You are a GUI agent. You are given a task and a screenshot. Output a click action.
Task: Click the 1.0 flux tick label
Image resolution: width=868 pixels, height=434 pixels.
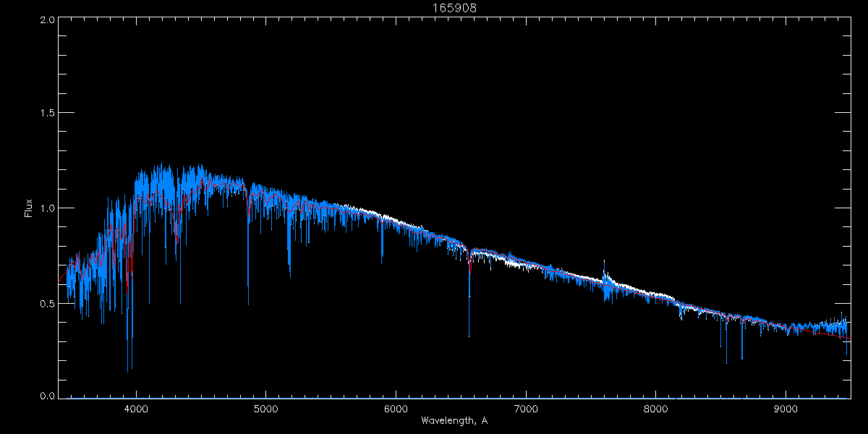click(x=46, y=208)
